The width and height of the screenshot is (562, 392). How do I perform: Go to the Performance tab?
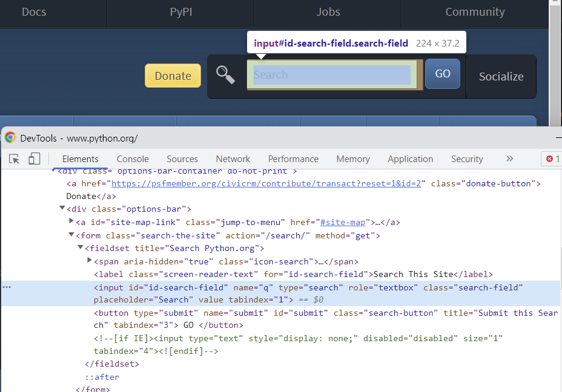(x=293, y=158)
